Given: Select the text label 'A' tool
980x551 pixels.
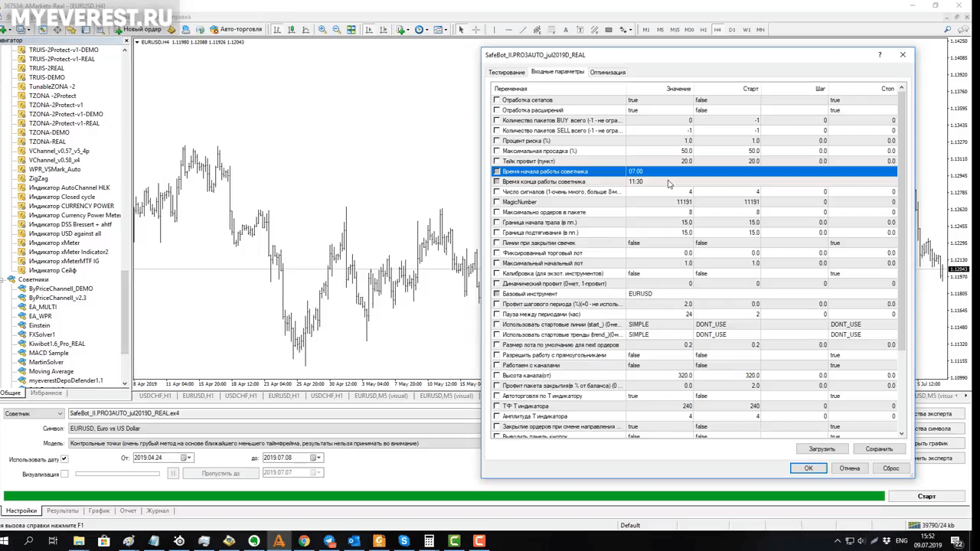Looking at the screenshot, I should click(x=566, y=30).
